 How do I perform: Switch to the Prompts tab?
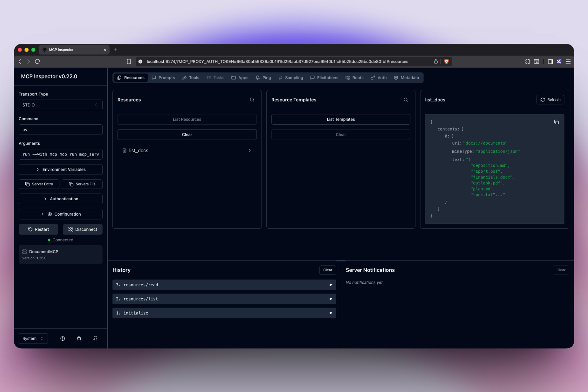coord(163,78)
